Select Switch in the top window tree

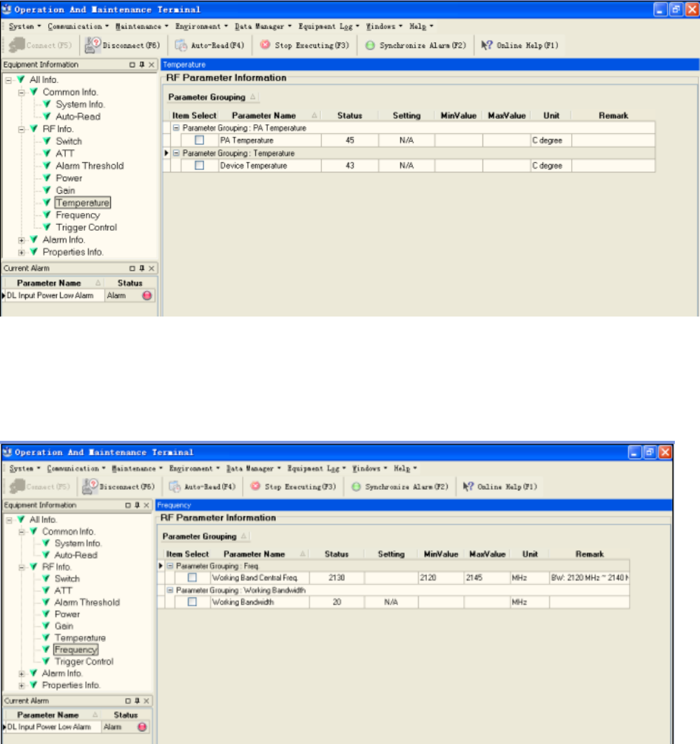[69, 141]
